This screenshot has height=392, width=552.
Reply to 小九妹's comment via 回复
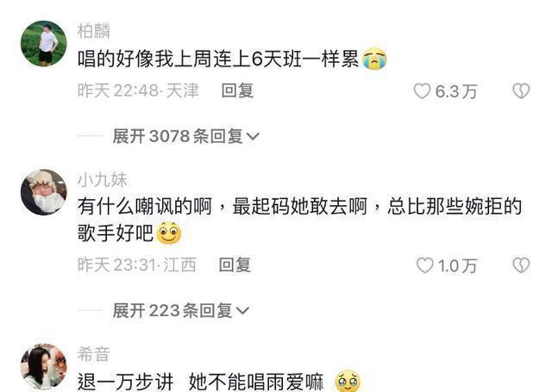coord(235,265)
